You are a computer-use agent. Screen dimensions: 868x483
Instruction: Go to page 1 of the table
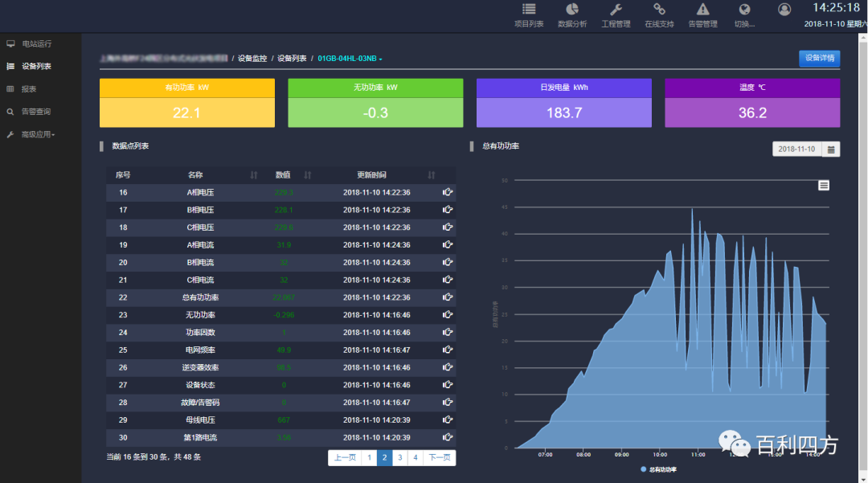click(369, 457)
